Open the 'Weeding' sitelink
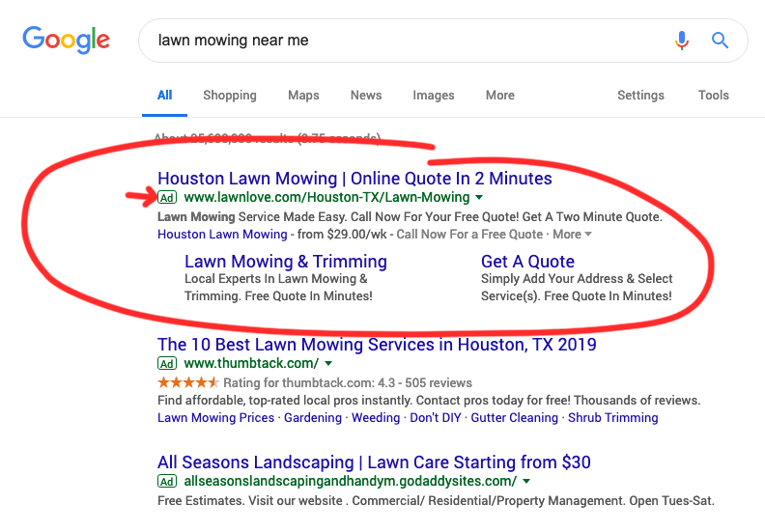Screen dimensions: 765x532 [x=376, y=418]
